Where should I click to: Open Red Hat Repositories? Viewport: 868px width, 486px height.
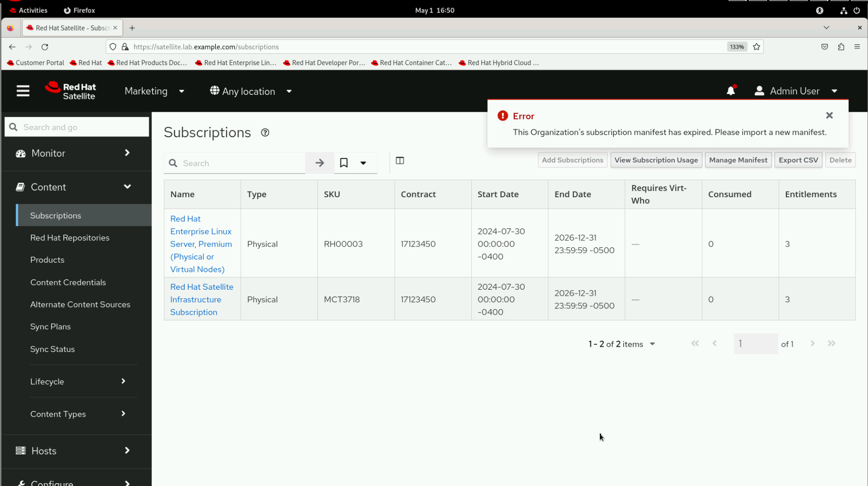[x=70, y=237]
